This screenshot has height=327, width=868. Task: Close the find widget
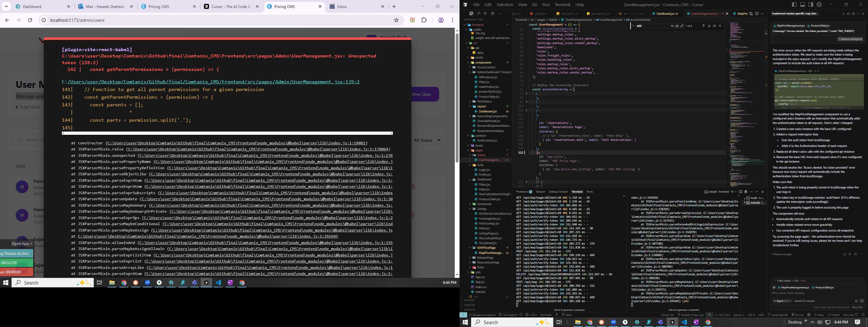coord(720,26)
